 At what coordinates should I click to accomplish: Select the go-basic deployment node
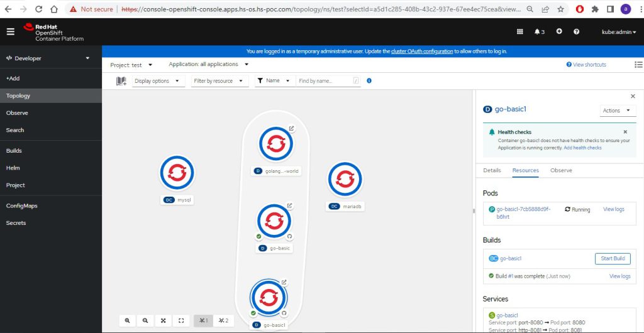[x=274, y=221]
